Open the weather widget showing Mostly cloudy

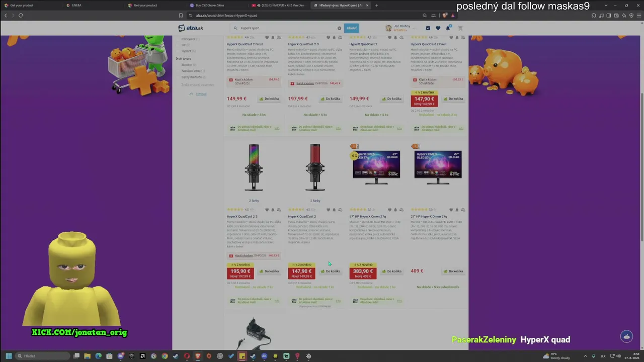[x=556, y=356]
